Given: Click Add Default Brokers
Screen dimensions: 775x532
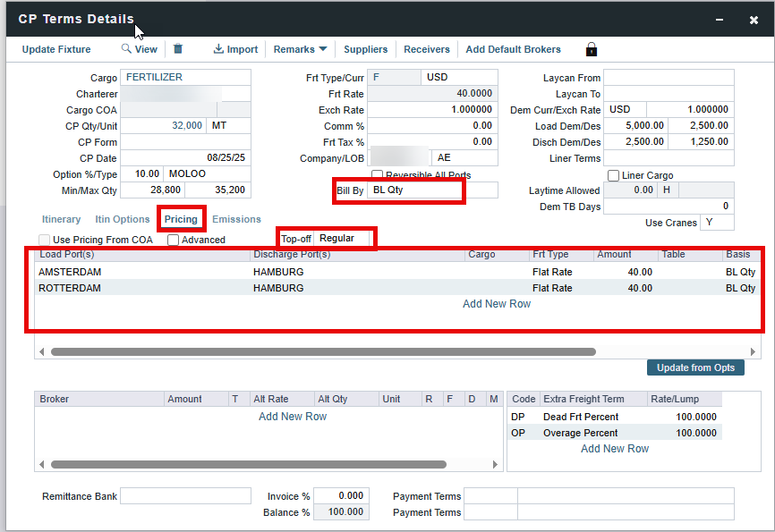Looking at the screenshot, I should click(513, 49).
